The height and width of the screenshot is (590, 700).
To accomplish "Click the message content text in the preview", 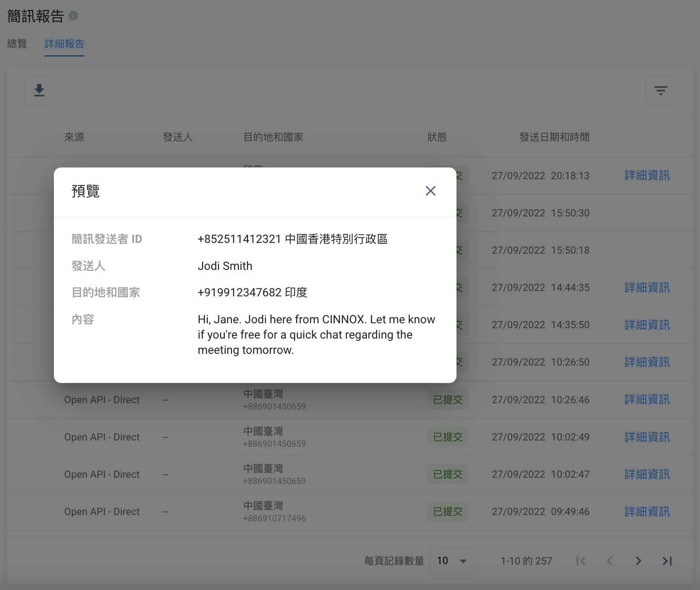I will (316, 335).
